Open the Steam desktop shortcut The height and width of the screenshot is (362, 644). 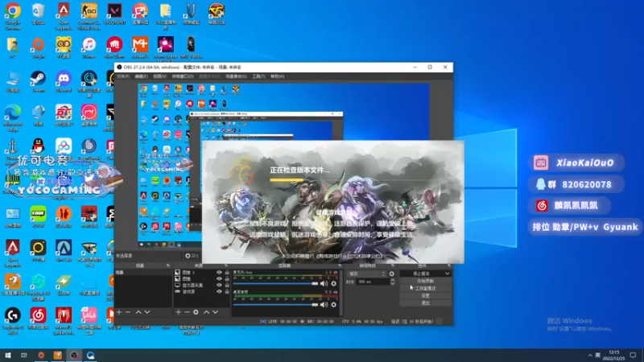pos(38,82)
